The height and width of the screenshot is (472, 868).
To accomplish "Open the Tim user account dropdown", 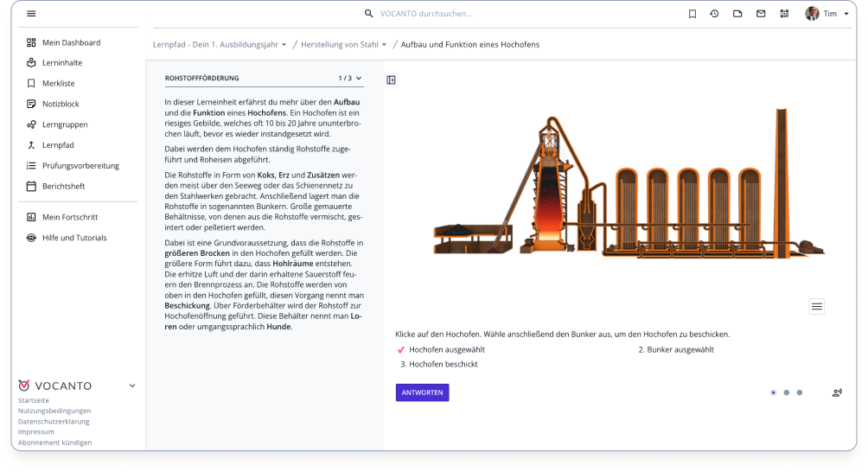I will (828, 14).
